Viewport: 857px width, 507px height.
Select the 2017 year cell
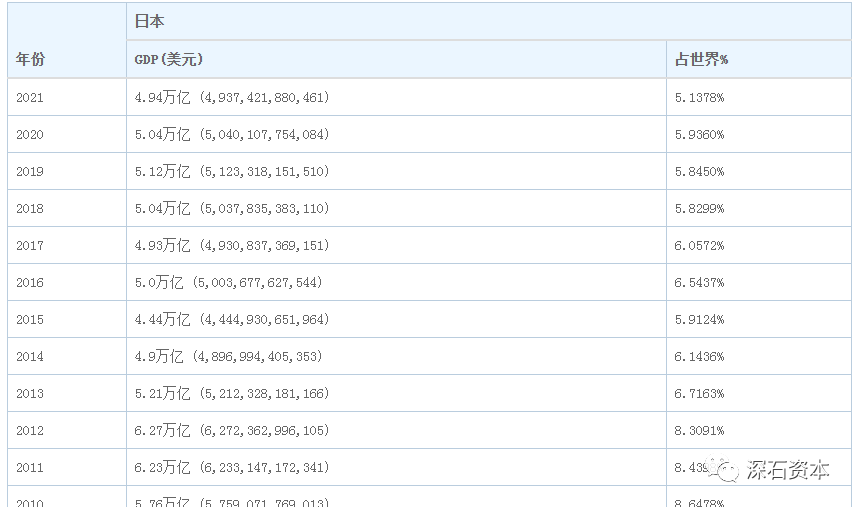pos(67,245)
